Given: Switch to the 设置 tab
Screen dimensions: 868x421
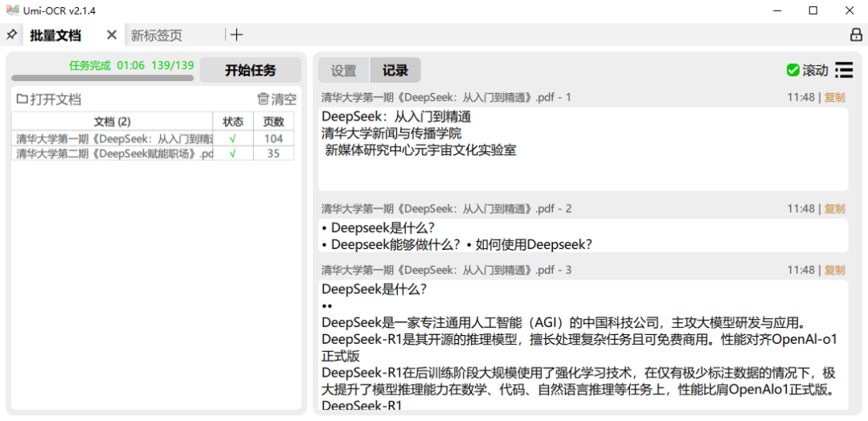Looking at the screenshot, I should (344, 71).
